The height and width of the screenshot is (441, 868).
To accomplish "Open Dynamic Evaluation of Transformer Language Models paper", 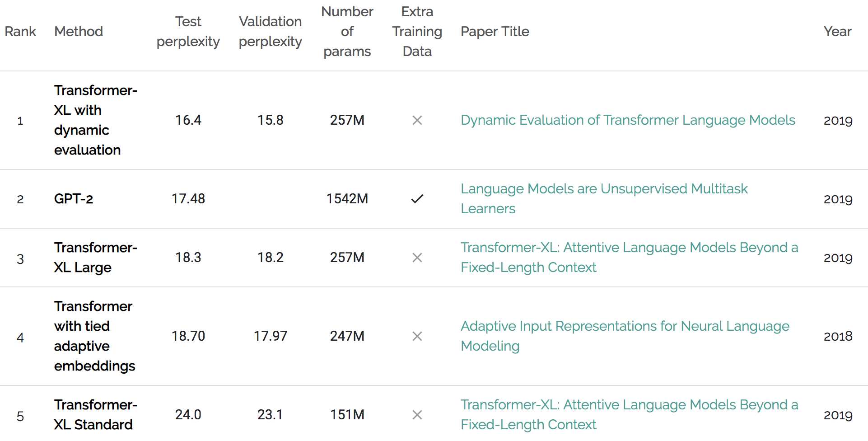I will click(628, 120).
